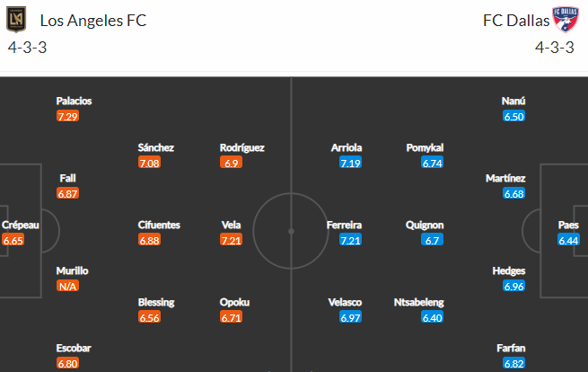Screen dimensions: 588x372
Task: Click Farfan's 6.82 rating badge
Action: (x=513, y=363)
